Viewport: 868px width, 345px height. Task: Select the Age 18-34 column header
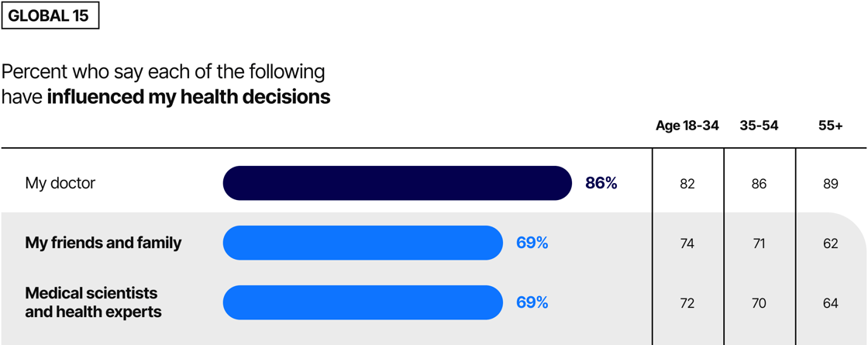click(687, 126)
